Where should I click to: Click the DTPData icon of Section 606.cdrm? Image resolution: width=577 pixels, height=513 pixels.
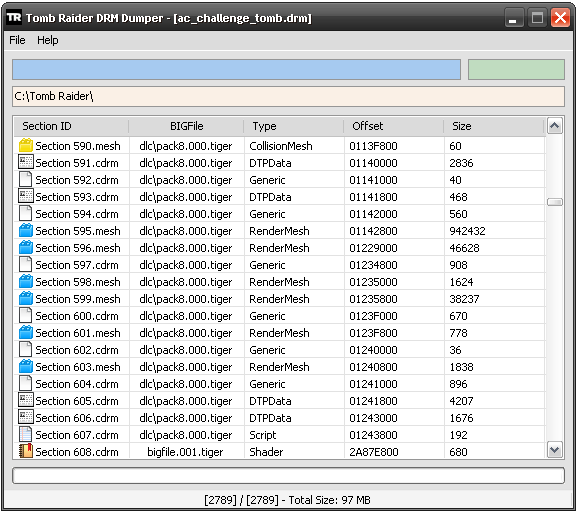(26, 417)
